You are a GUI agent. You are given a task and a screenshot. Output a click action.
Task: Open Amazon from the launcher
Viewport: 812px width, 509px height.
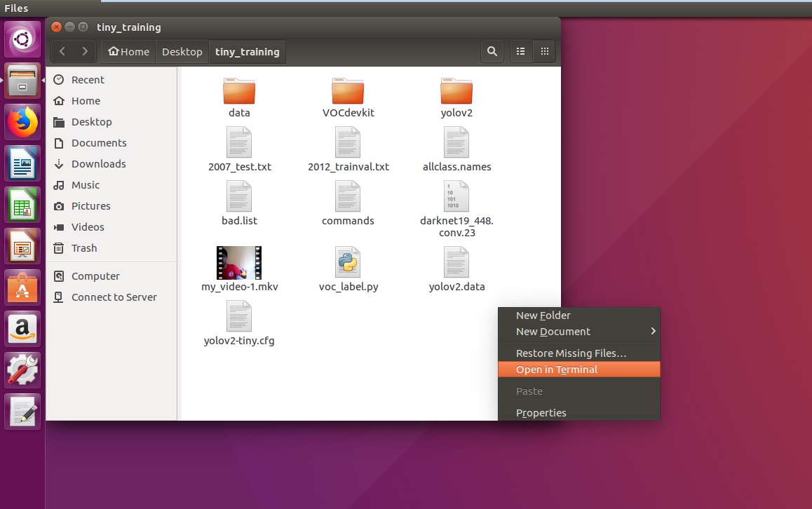22,330
